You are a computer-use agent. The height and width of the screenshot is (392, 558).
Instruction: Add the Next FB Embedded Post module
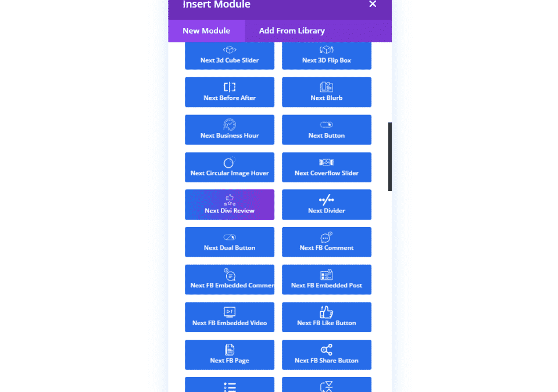pyautogui.click(x=326, y=279)
